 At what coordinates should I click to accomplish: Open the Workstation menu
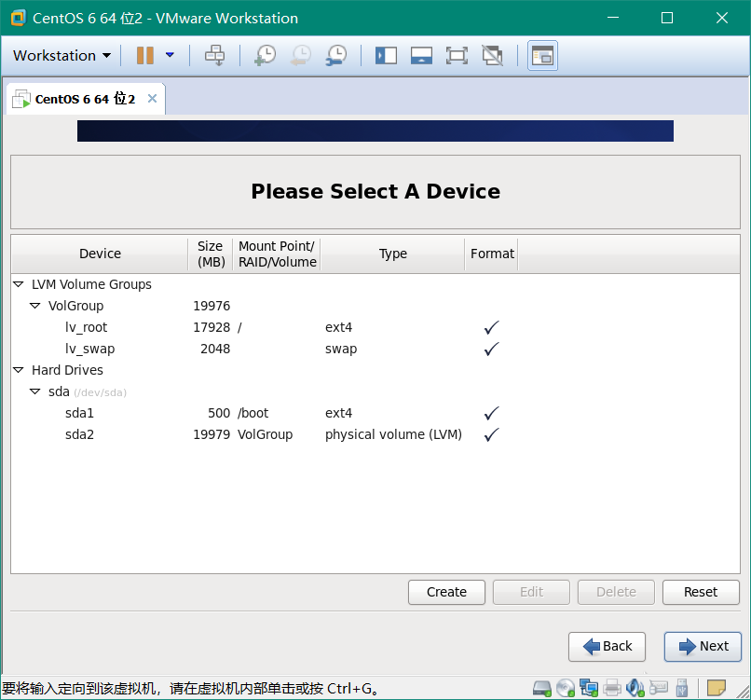click(61, 56)
